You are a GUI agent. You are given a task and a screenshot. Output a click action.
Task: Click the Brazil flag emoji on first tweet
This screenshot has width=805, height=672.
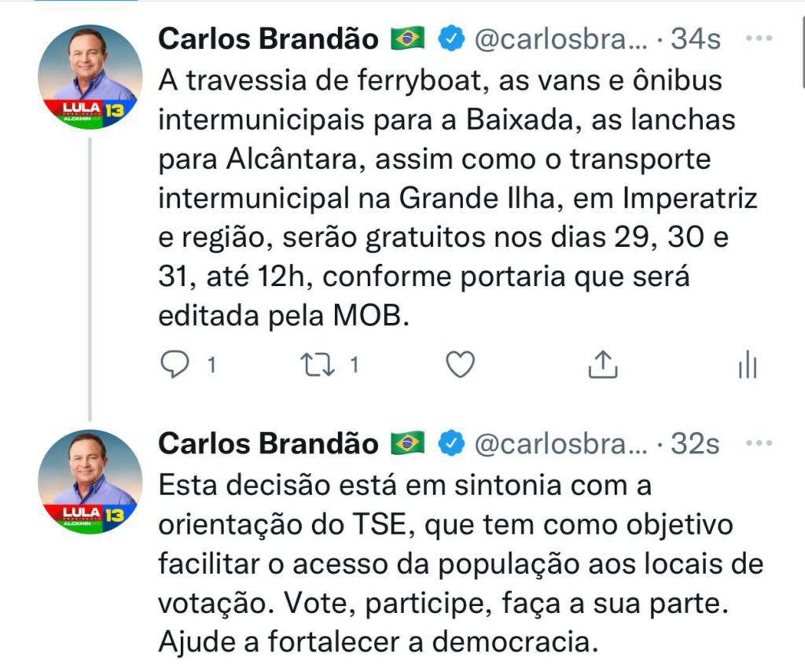coord(407,39)
